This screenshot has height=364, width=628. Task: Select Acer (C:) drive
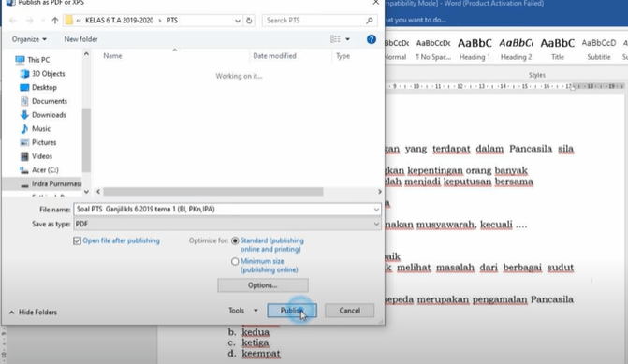(x=39, y=170)
